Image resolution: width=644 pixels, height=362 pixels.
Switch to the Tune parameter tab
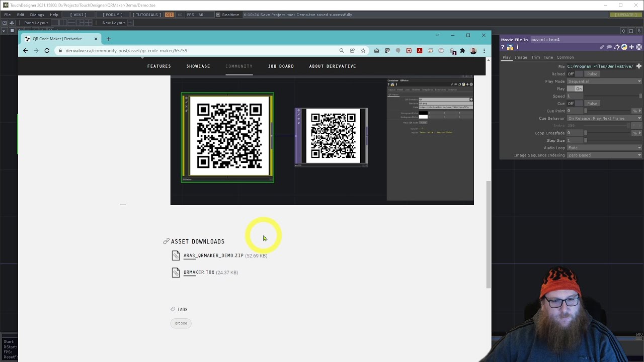click(x=548, y=57)
